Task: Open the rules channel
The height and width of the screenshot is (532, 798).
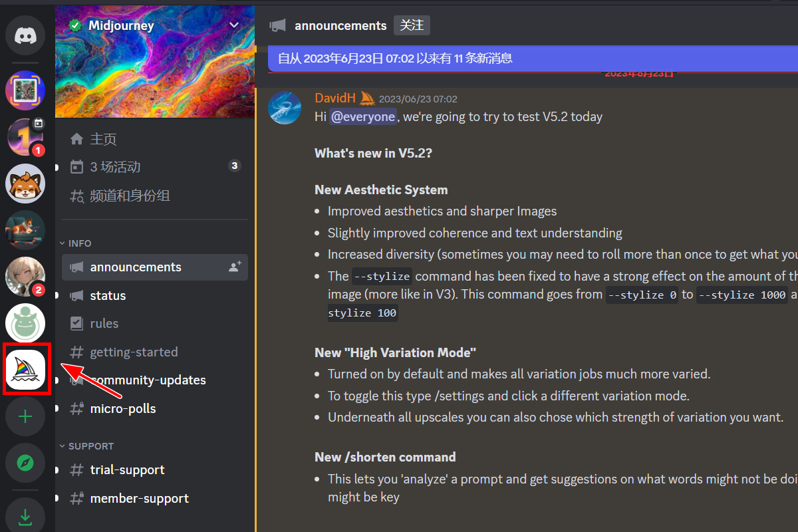Action: tap(155, 323)
